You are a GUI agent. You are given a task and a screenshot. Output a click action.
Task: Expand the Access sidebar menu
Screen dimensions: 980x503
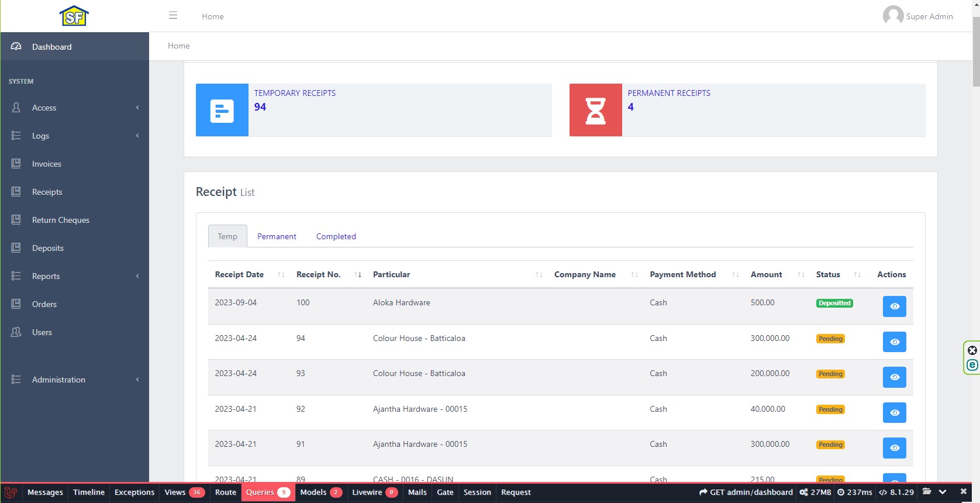(x=44, y=108)
